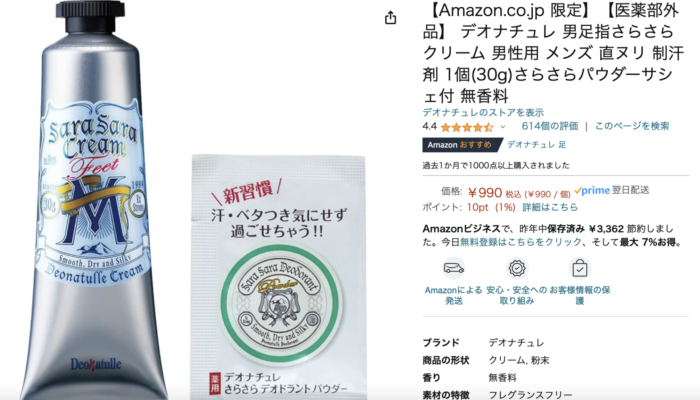Open the 614個の評価 reviews link
Image resolution: width=700 pixels, height=400 pixels.
coord(550,126)
